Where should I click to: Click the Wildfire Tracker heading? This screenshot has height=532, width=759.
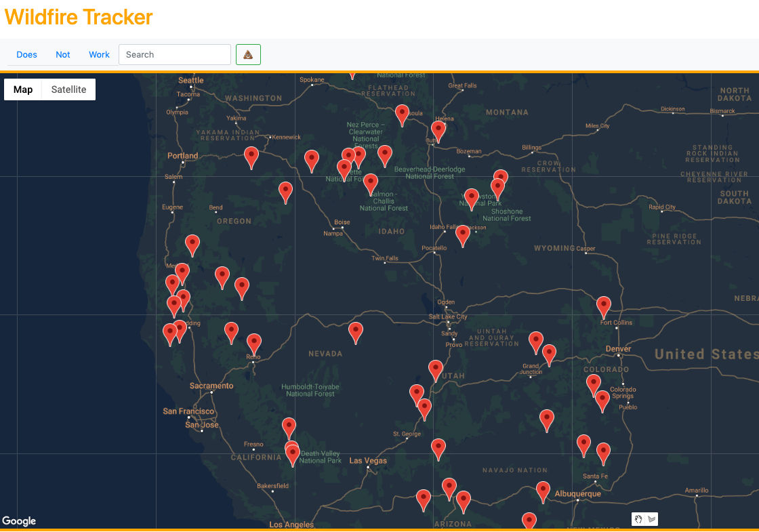click(78, 17)
